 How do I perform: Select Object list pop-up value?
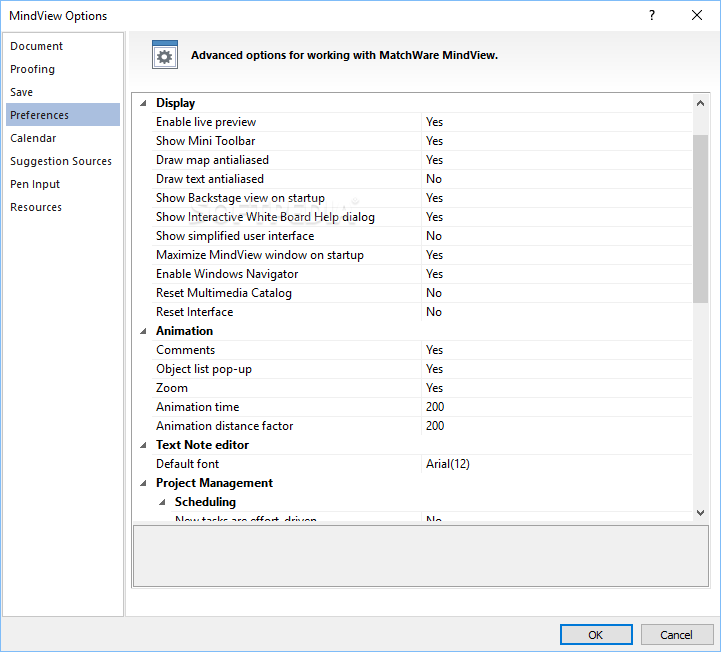556,369
